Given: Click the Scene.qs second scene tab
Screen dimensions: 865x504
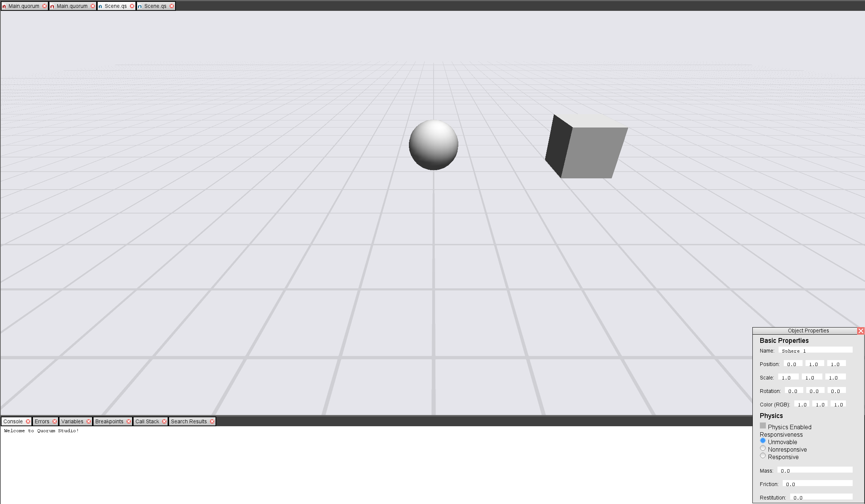Looking at the screenshot, I should pyautogui.click(x=154, y=6).
